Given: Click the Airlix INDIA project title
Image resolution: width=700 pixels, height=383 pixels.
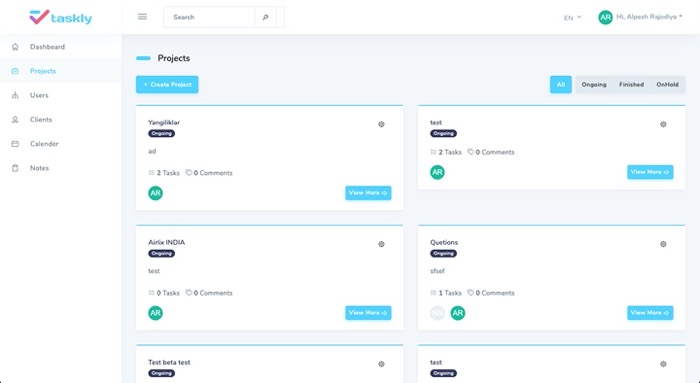Looking at the screenshot, I should (x=167, y=242).
